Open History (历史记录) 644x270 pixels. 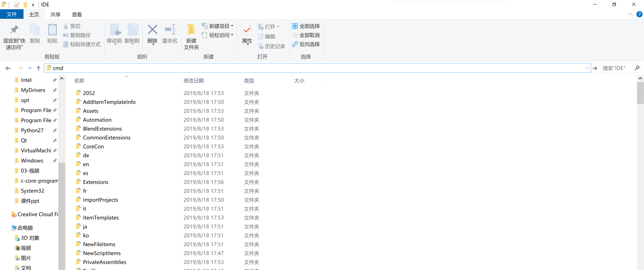[x=272, y=46]
